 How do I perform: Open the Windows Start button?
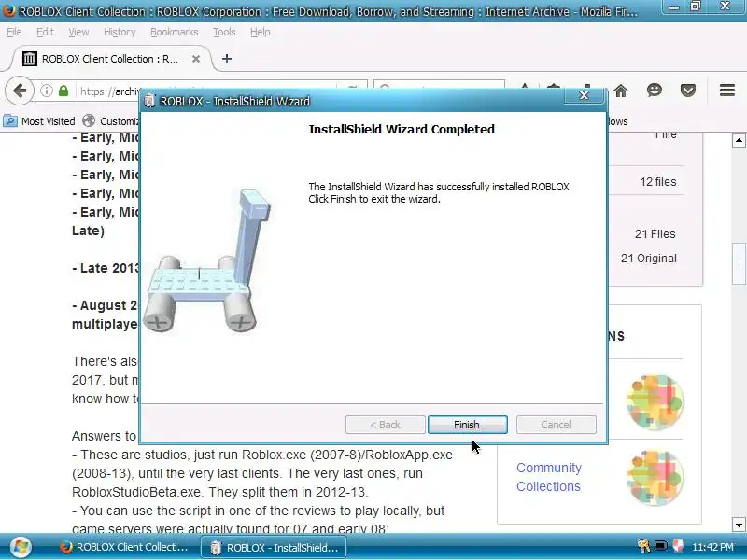(21, 547)
